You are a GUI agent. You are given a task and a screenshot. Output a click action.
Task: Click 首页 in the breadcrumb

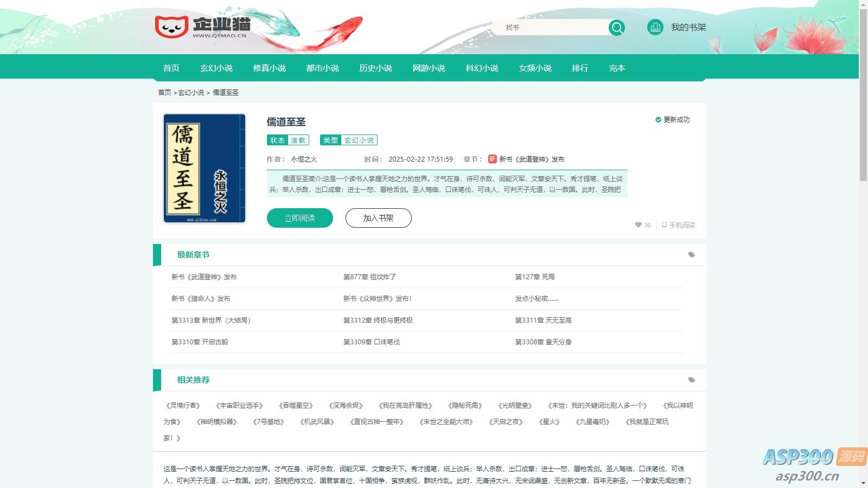tap(164, 93)
